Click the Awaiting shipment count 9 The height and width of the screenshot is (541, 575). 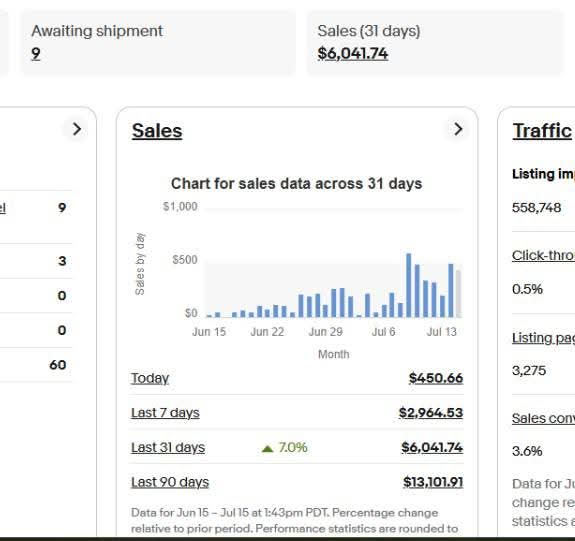click(36, 54)
